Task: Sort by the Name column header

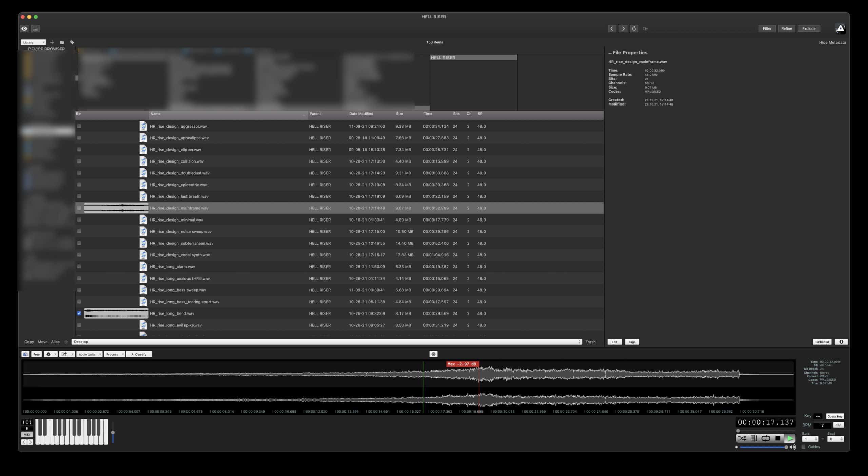Action: [x=229, y=115]
